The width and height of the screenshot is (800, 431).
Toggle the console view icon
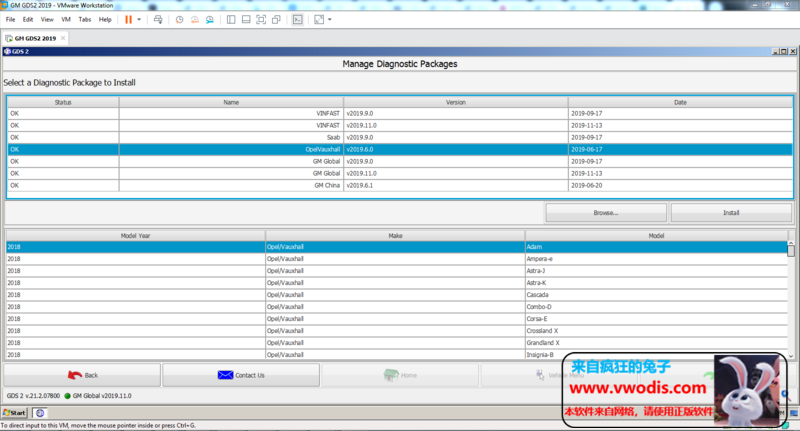point(297,19)
